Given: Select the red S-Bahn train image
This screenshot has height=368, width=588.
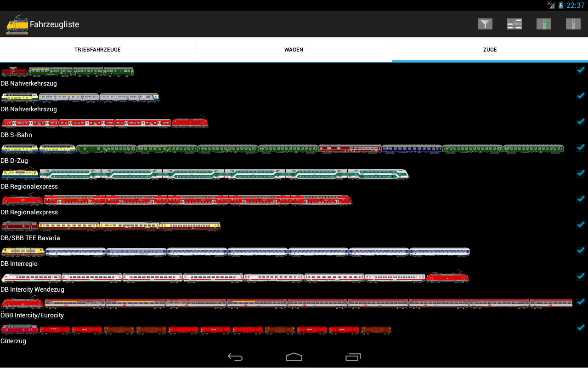Looking at the screenshot, I should click(105, 122).
